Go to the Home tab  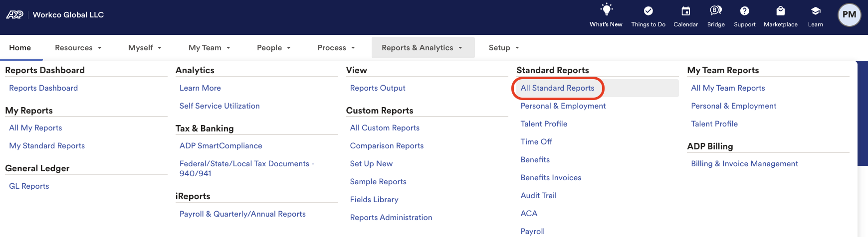(x=20, y=48)
